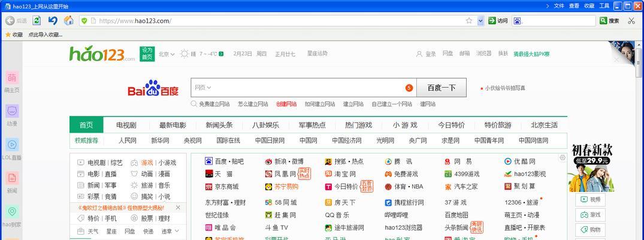Image resolution: width=644 pixels, height=240 pixels.
Task: Expand the 违章 tools row chevron
Action: pos(177,231)
